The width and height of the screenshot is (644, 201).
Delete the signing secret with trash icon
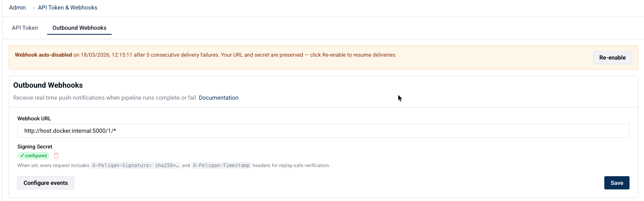[56, 156]
